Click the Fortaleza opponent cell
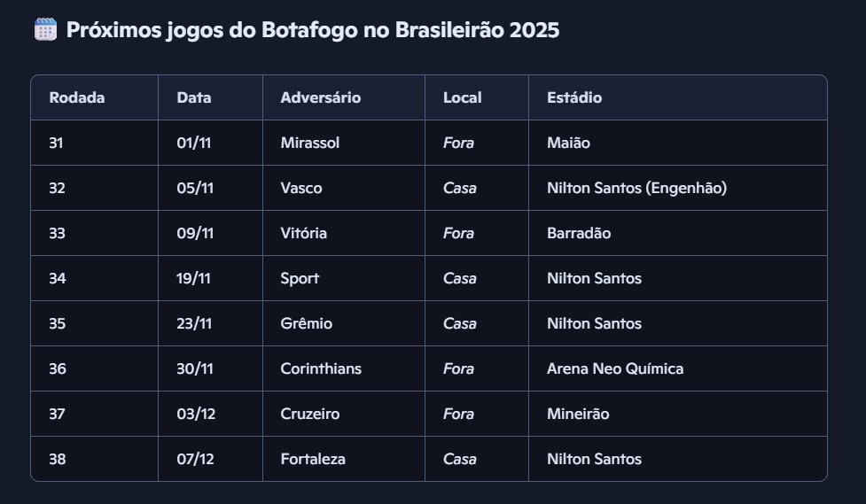The width and height of the screenshot is (866, 504). pos(313,459)
